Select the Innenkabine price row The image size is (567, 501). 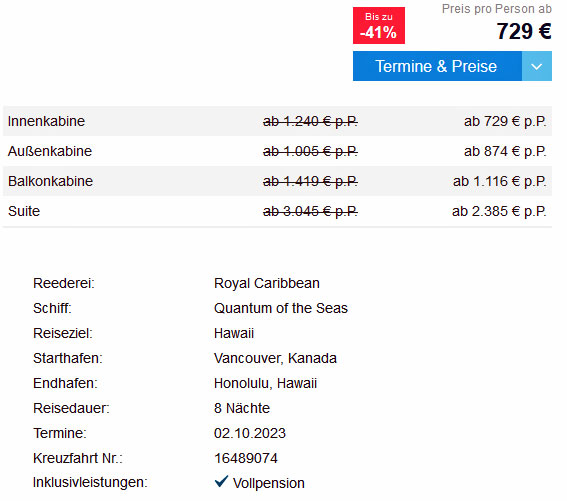click(x=277, y=121)
